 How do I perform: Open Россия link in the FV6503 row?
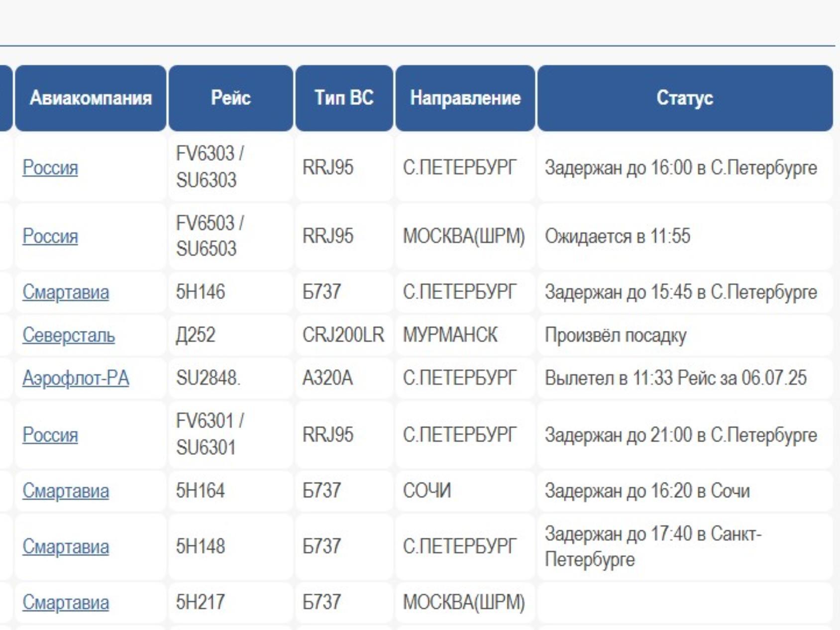pos(50,236)
